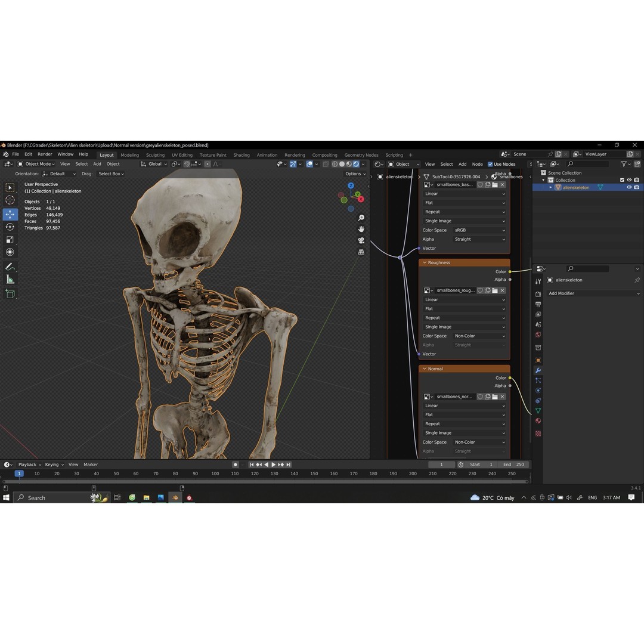Activate the Move tool
This screenshot has width=644, height=644.
10,214
